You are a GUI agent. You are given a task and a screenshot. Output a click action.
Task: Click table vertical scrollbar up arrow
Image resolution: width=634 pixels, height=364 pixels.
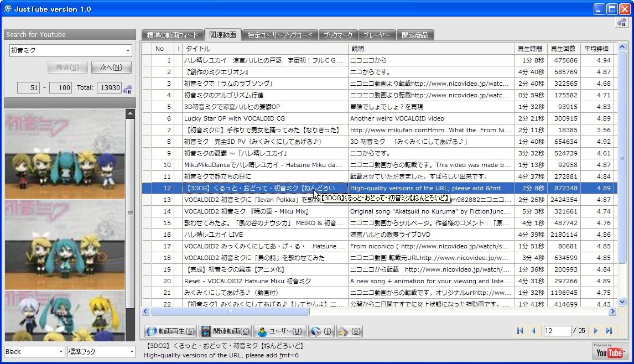click(x=622, y=47)
